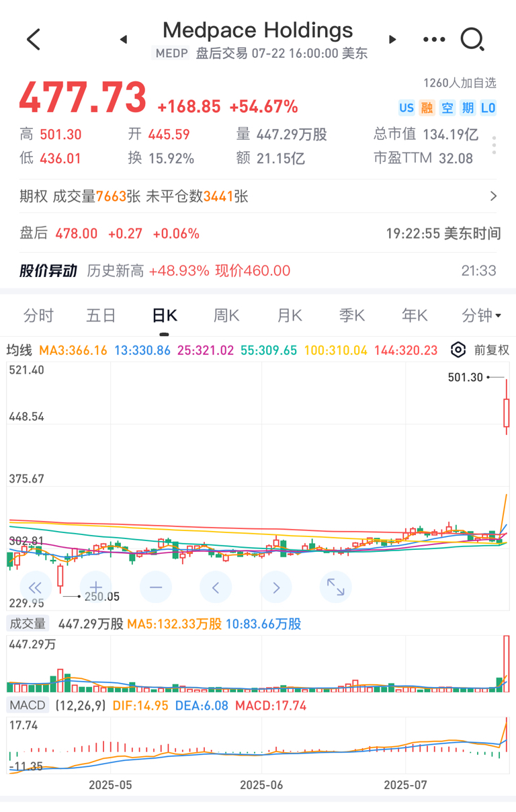Jump to earliest data with double-left arrows
The width and height of the screenshot is (516, 812).
[x=36, y=587]
